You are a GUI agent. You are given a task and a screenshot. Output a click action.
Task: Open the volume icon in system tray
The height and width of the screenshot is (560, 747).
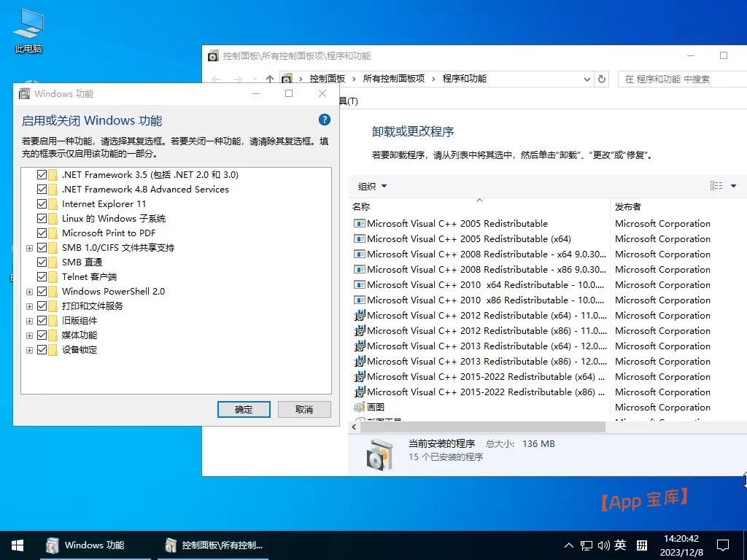603,545
